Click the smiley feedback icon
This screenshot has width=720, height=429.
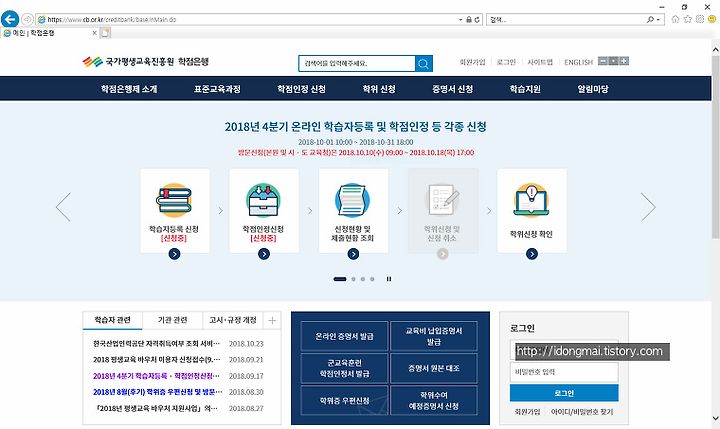[x=712, y=19]
